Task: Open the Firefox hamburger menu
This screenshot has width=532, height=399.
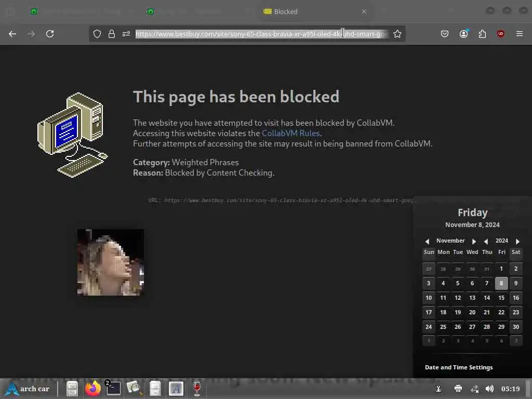Action: click(520, 34)
